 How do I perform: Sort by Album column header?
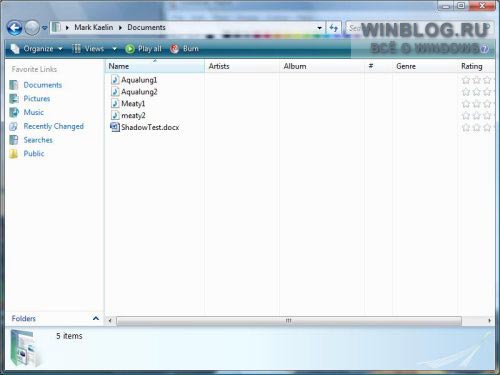click(x=322, y=66)
